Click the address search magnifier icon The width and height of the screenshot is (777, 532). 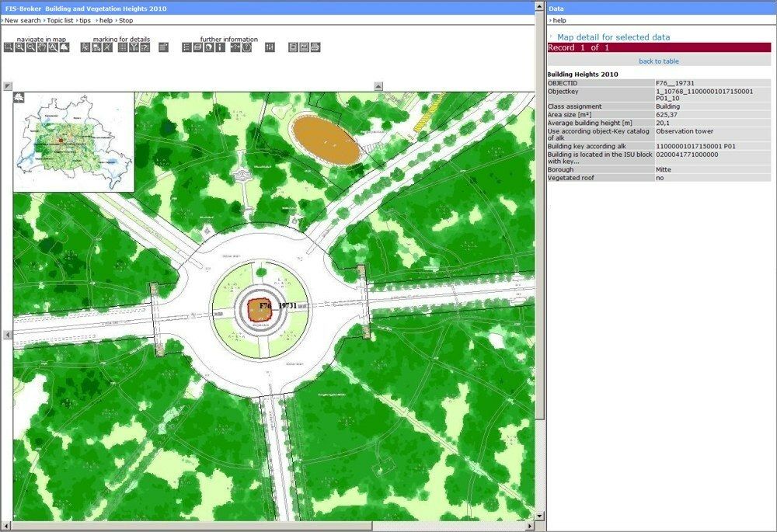(x=53, y=47)
